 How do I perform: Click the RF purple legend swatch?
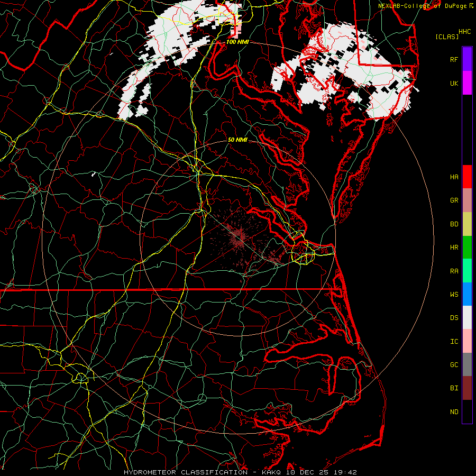tap(467, 59)
